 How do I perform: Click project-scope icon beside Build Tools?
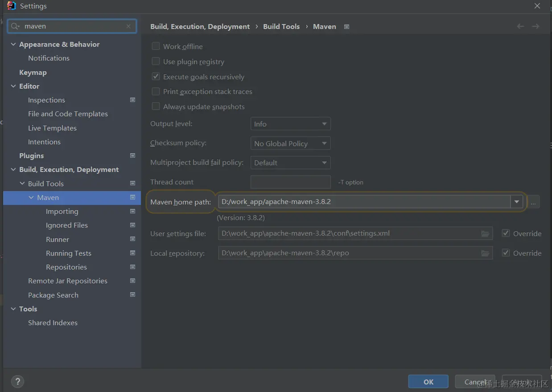[x=132, y=183]
